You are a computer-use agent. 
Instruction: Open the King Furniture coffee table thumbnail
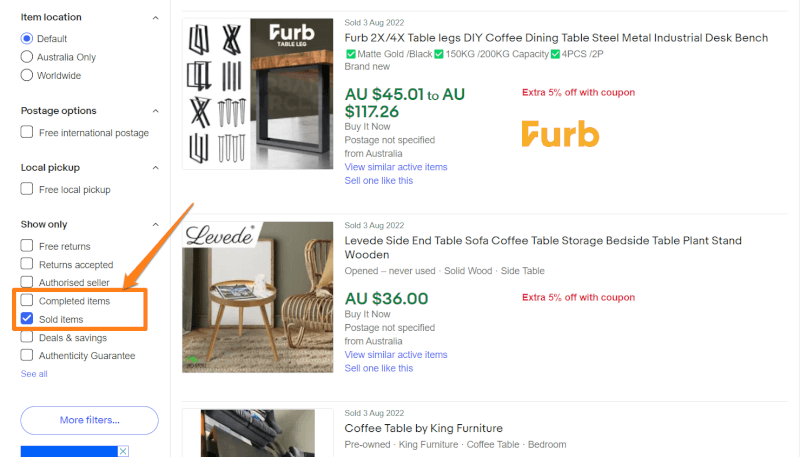tap(258, 433)
